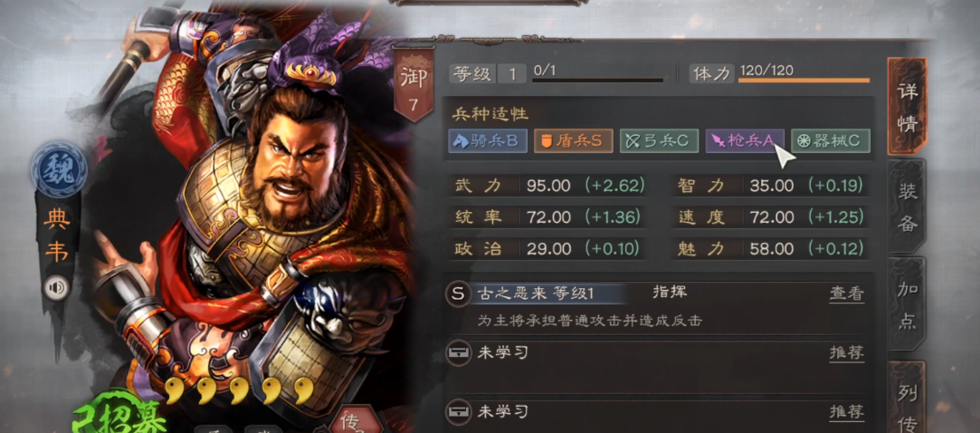This screenshot has height=433, width=980.
Task: Click 查看 to view 古之恶来 skill
Action: (847, 293)
